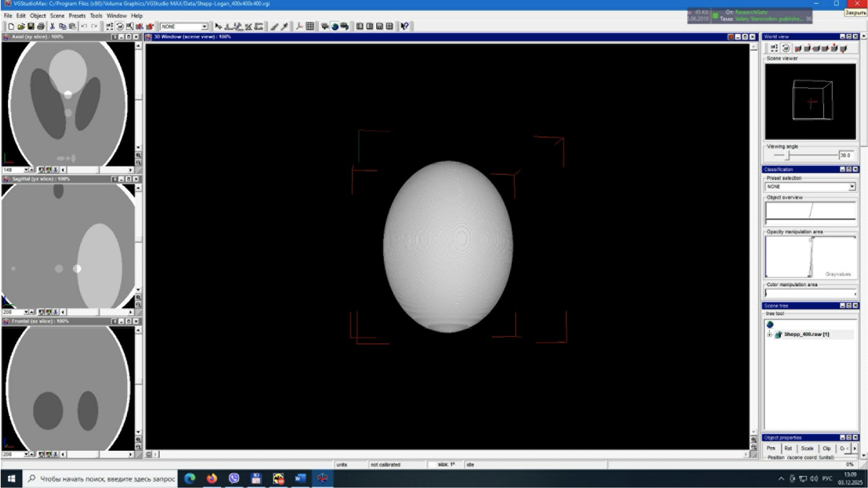Screen dimensions: 868x488
Task: Zoom in on the Axial slice window
Action: coord(138,155)
